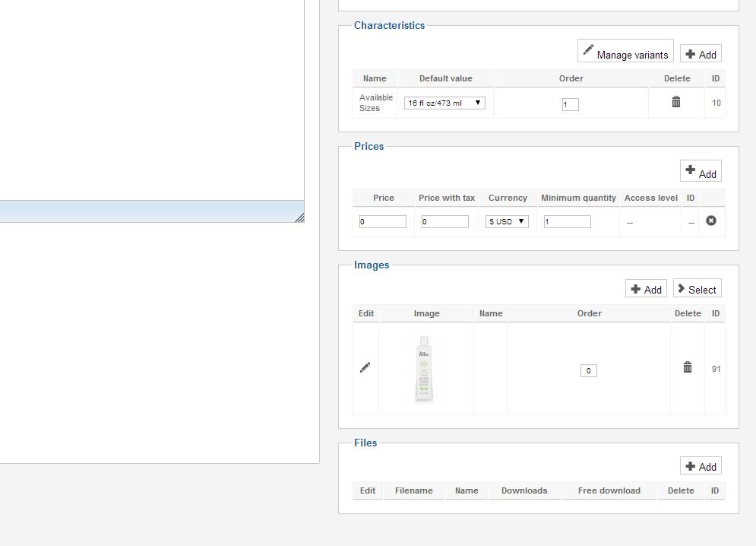
Task: Add a new price entry
Action: [701, 172]
